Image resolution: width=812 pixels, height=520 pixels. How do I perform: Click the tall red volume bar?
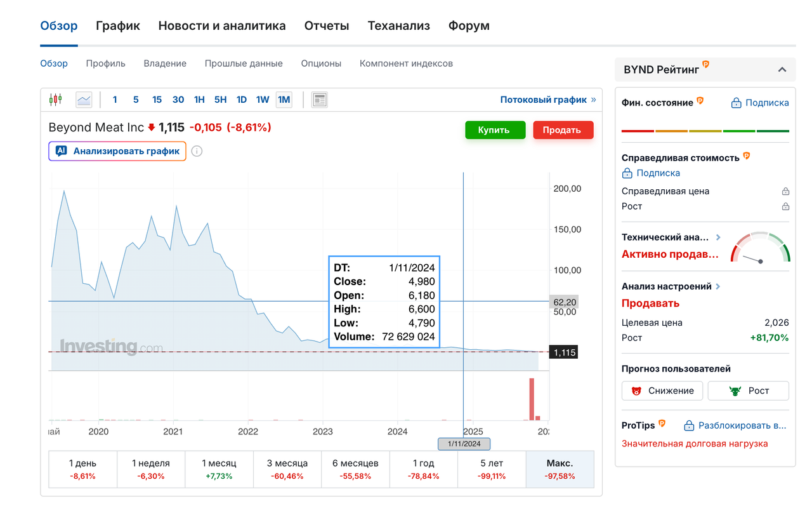[532, 399]
